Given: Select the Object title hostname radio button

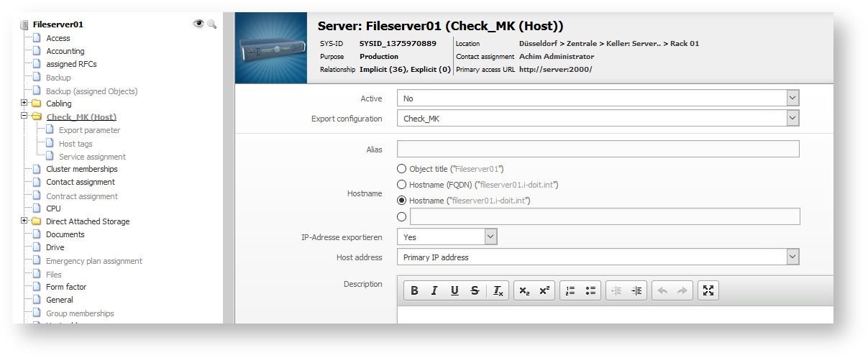Looking at the screenshot, I should click(x=402, y=169).
